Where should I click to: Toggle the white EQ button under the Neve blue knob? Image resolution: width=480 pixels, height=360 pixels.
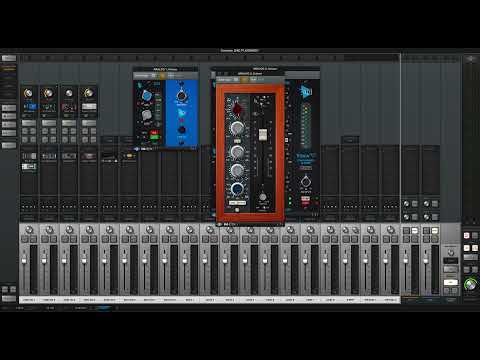point(237,202)
